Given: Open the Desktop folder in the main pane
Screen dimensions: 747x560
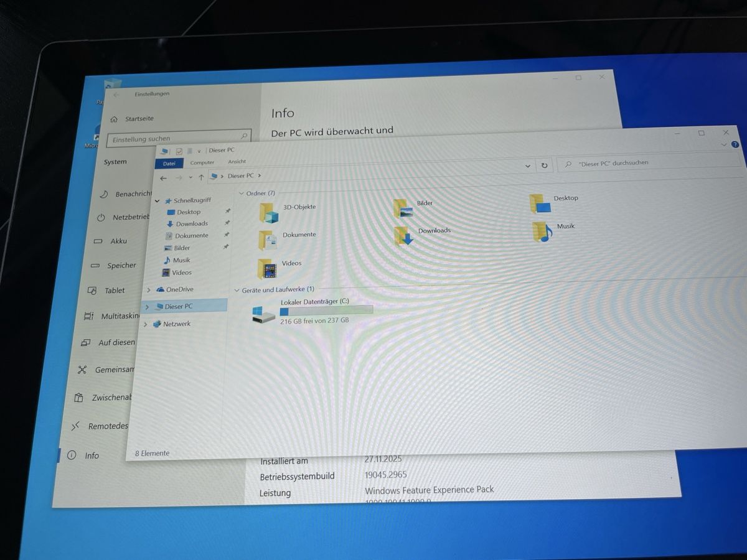Looking at the screenshot, I should [x=553, y=202].
